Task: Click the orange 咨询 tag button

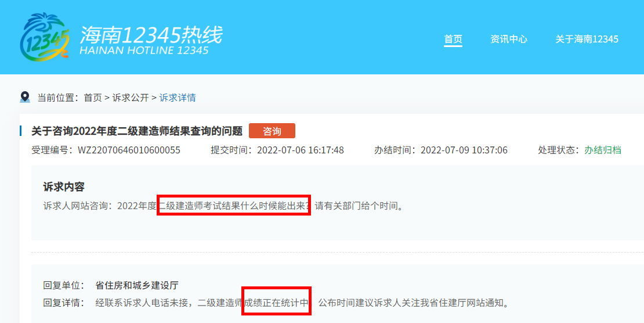Action: point(272,131)
